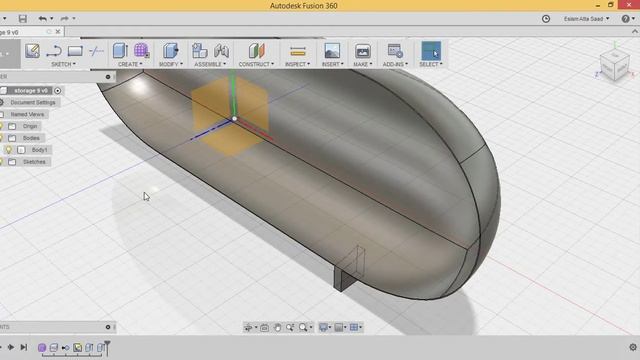This screenshot has height=360, width=640.
Task: Select the Document Settings tree item
Action: 33,102
